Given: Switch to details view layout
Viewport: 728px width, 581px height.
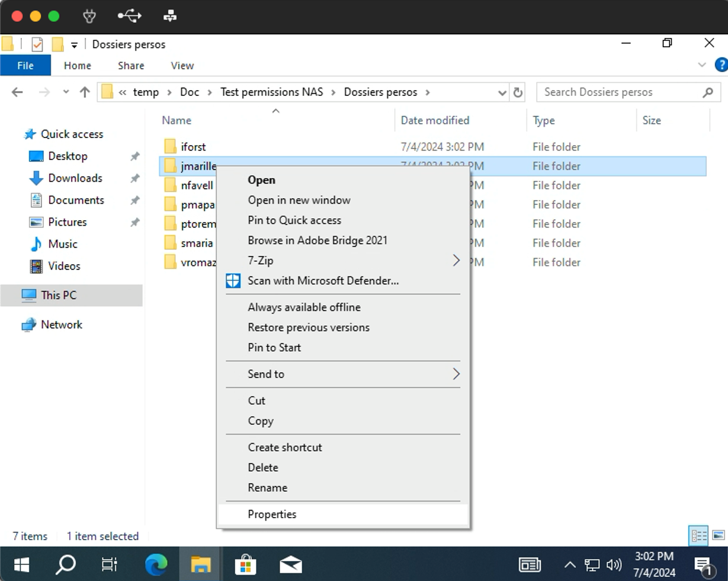Looking at the screenshot, I should click(x=699, y=535).
